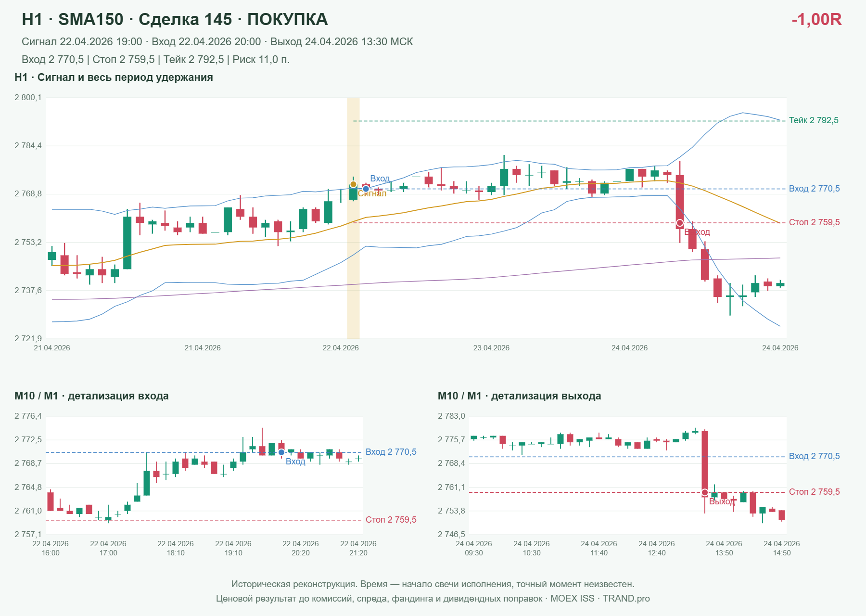Click the title H1 · SMA150 · Сделка 145 · ПОКУПКА
The height and width of the screenshot is (616, 866).
point(175,19)
